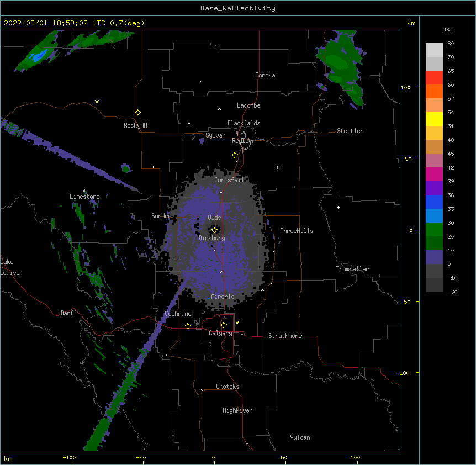Screen dimensions: 476x465
Task: Select the Banff label
Action: coord(68,313)
